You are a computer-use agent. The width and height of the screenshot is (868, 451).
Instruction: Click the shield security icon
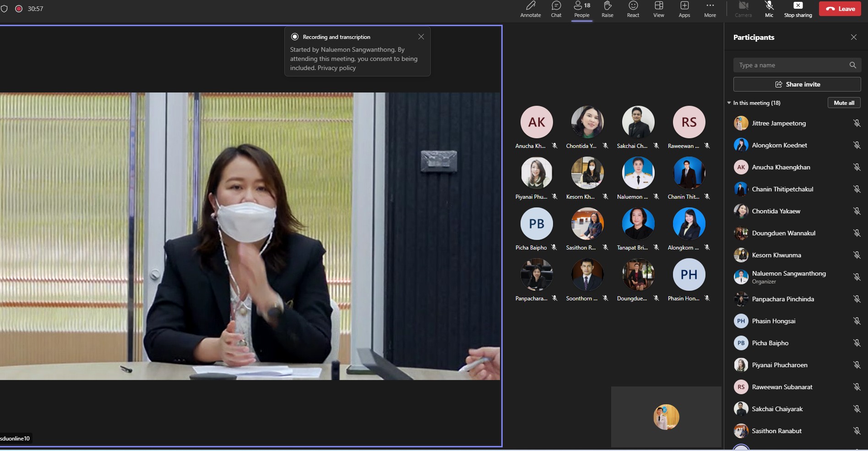[4, 9]
